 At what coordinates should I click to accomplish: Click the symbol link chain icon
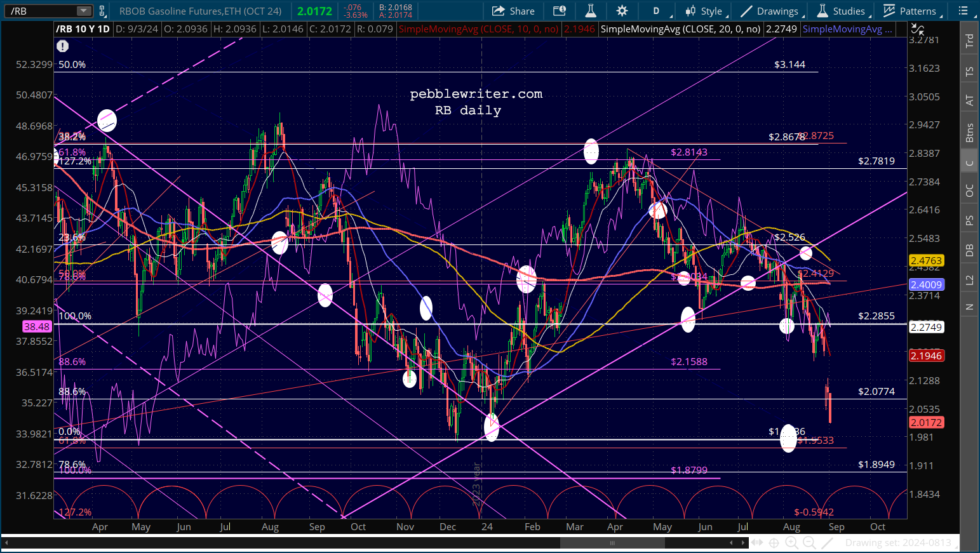102,11
